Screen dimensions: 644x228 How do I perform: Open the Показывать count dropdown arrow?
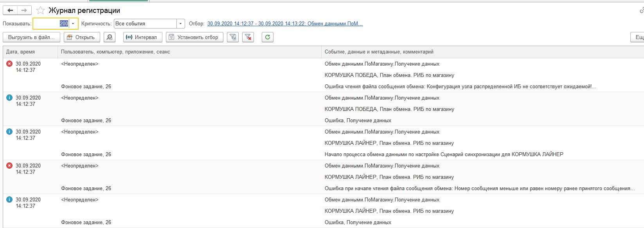point(73,24)
